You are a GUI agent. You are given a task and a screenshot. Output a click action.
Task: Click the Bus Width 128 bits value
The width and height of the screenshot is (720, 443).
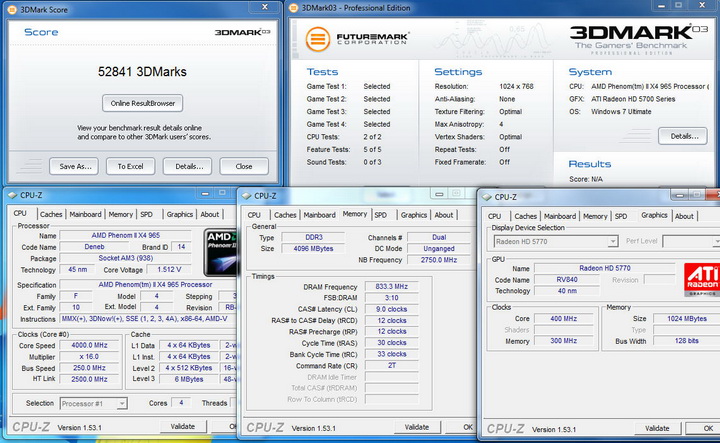tap(687, 341)
